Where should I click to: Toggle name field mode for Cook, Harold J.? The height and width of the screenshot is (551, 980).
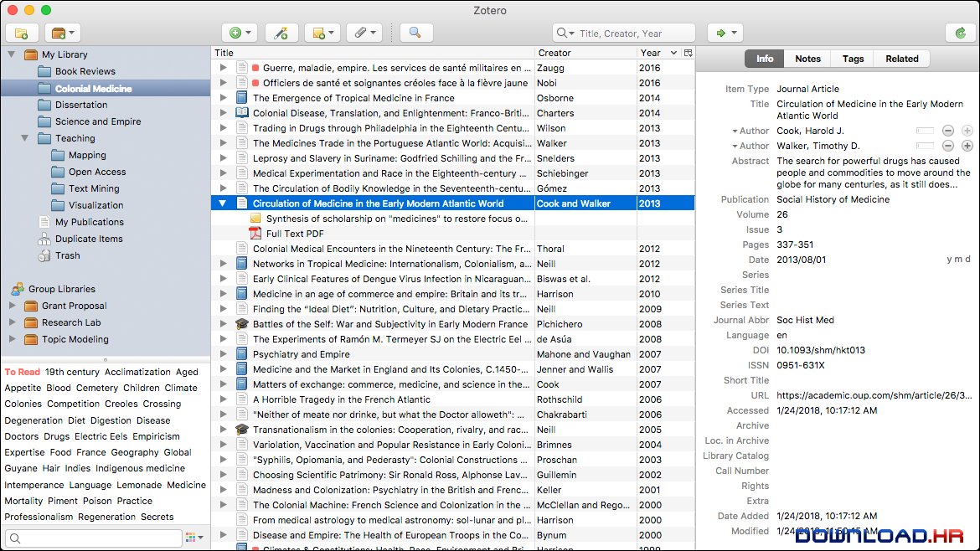pyautogui.click(x=925, y=131)
